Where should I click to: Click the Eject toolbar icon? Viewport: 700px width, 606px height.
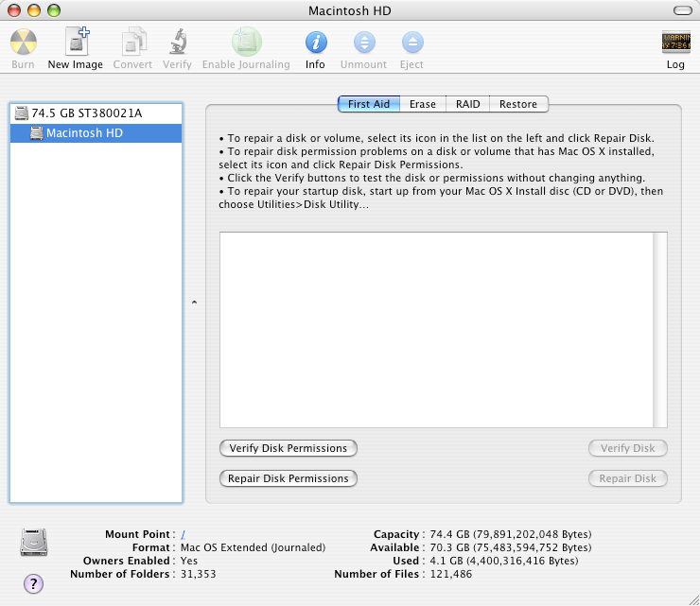pyautogui.click(x=411, y=43)
